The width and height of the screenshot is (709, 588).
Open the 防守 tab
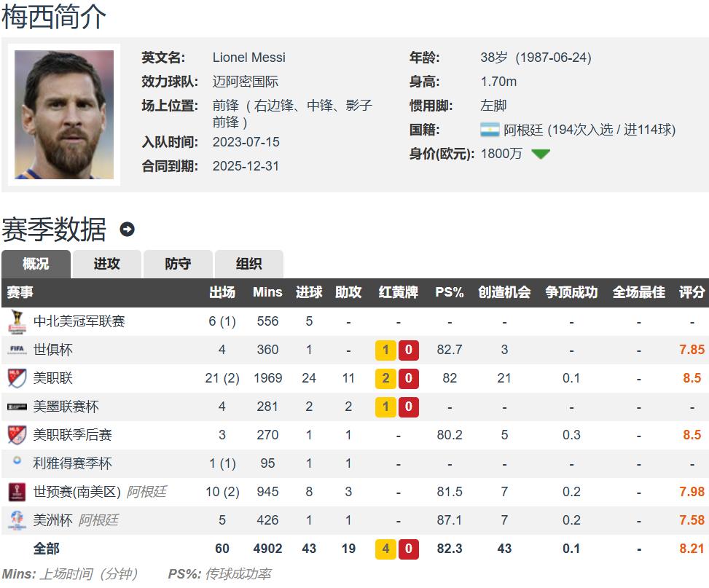pyautogui.click(x=178, y=264)
